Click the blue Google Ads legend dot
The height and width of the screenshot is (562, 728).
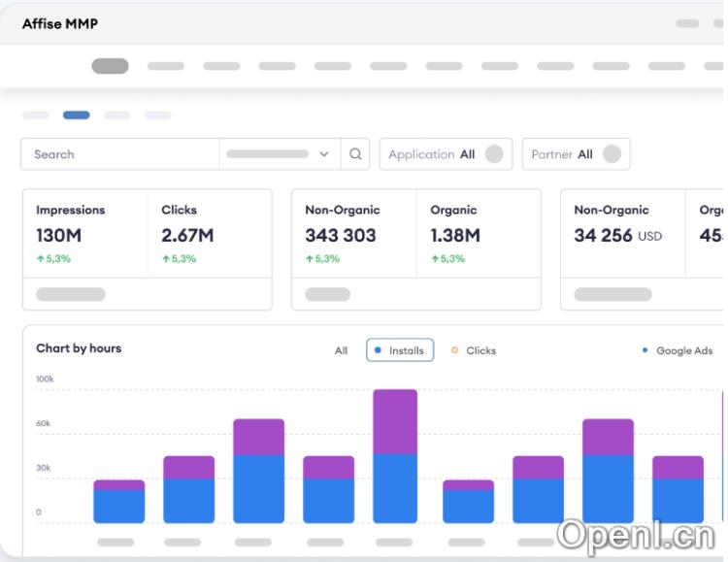point(645,350)
